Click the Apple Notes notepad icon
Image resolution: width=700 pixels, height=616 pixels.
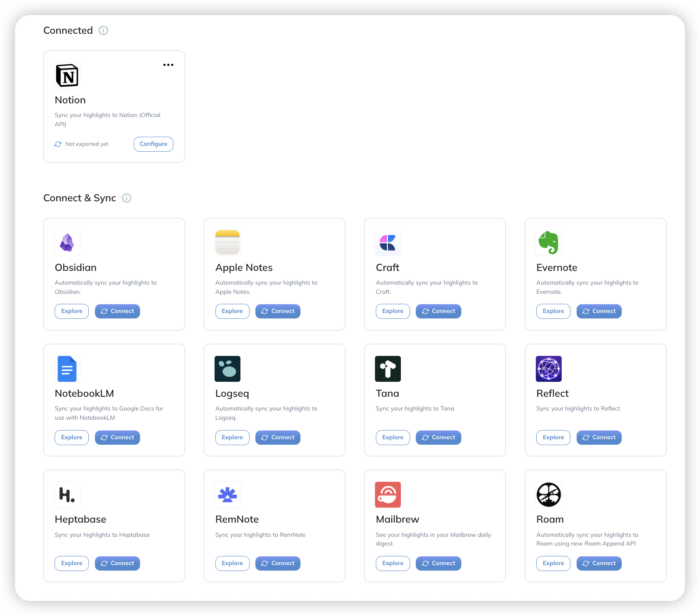[x=227, y=243]
